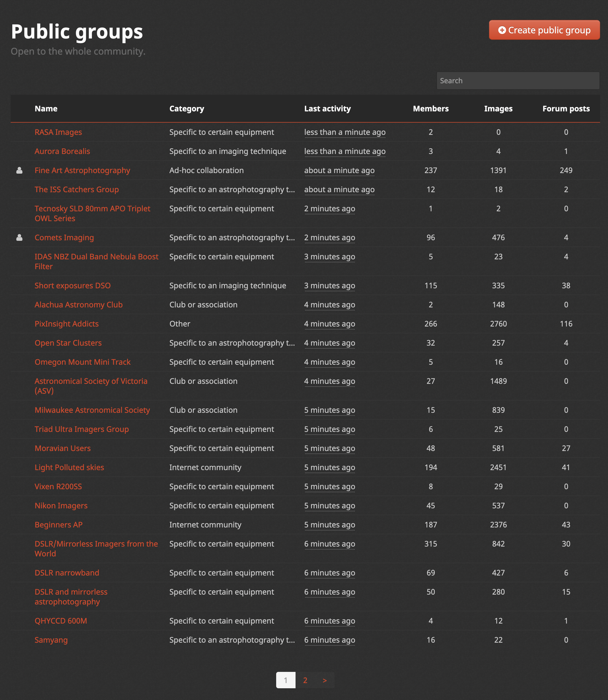Click the Last activity column header
The width and height of the screenshot is (608, 700).
coord(327,109)
